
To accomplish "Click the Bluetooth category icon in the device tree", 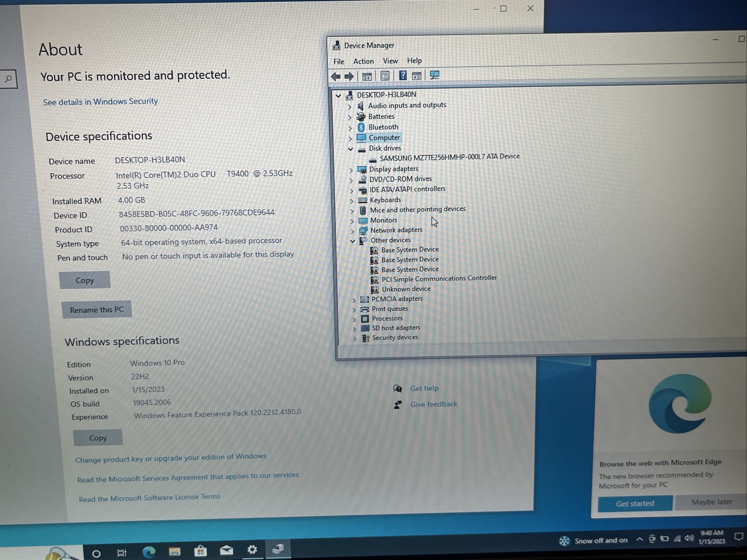I will (x=361, y=127).
